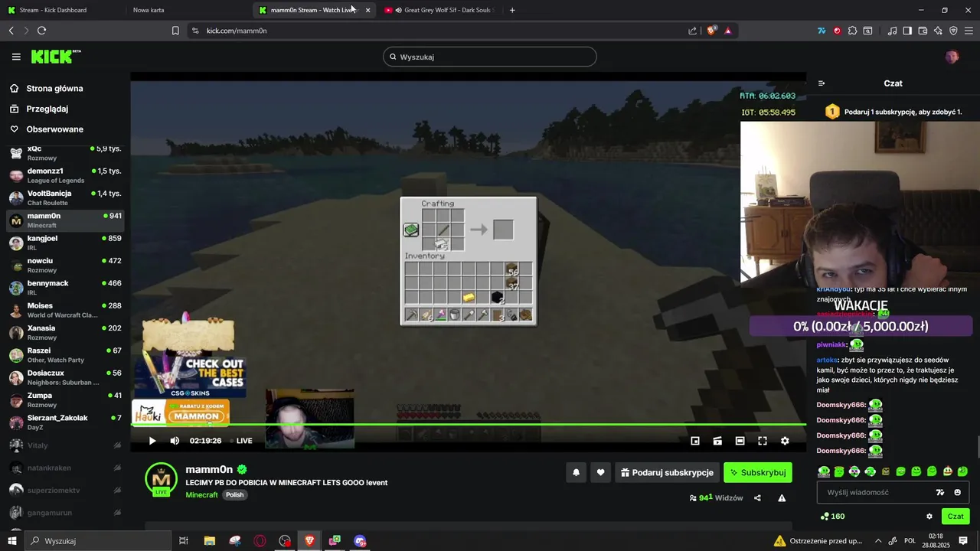Switch to the Stream - Kick Dashboard tab
Viewport: 980px width, 551px height.
(x=61, y=10)
